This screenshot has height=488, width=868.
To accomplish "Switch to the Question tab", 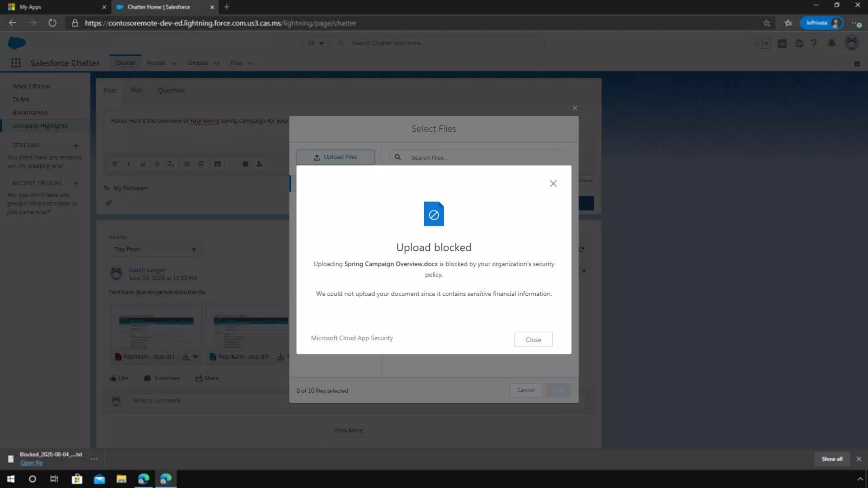I will 171,90.
